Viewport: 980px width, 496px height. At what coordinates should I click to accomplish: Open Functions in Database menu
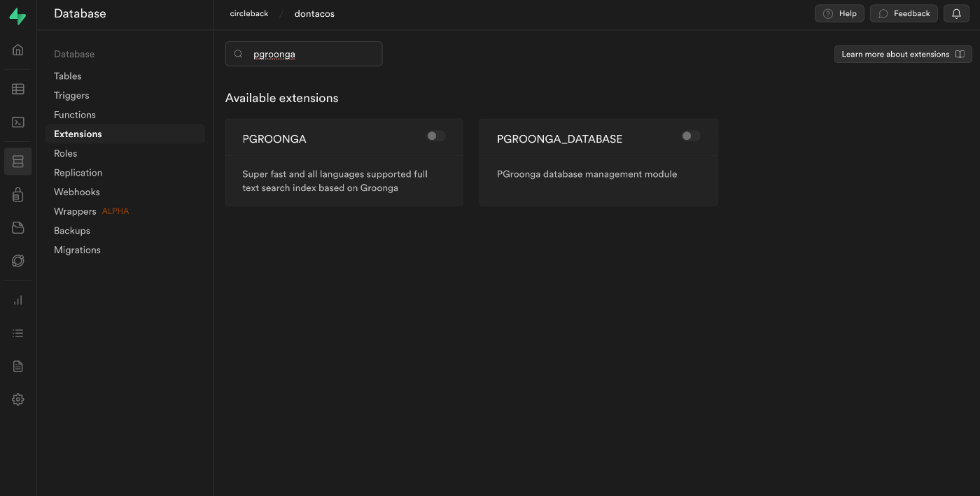[x=75, y=115]
